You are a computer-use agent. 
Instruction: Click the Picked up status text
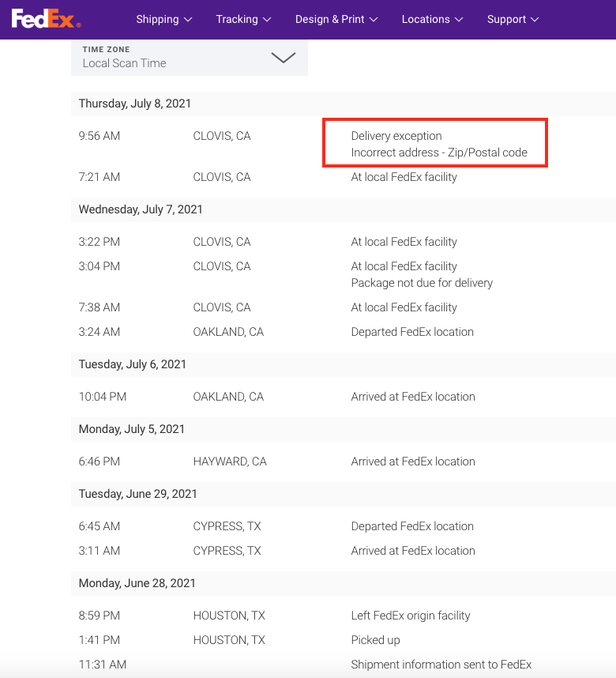click(x=376, y=640)
